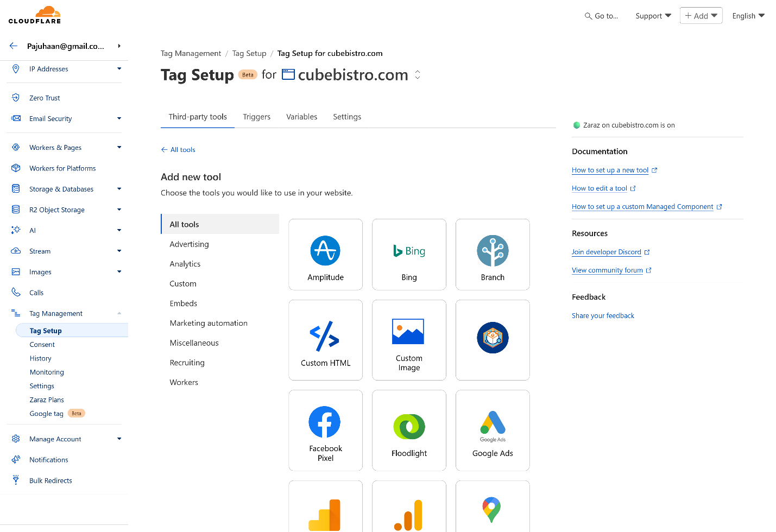Image resolution: width=776 pixels, height=532 pixels.
Task: Click the Calls phone icon
Action: [x=16, y=293]
